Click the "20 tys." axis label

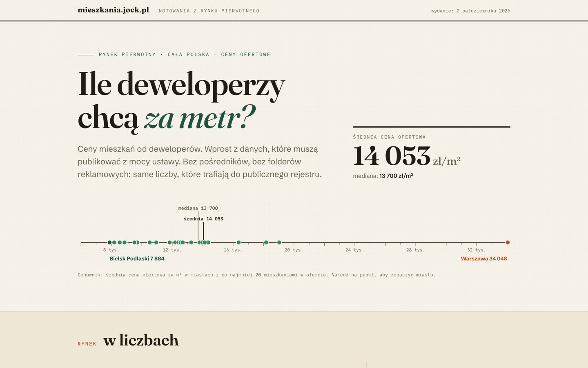(x=294, y=250)
